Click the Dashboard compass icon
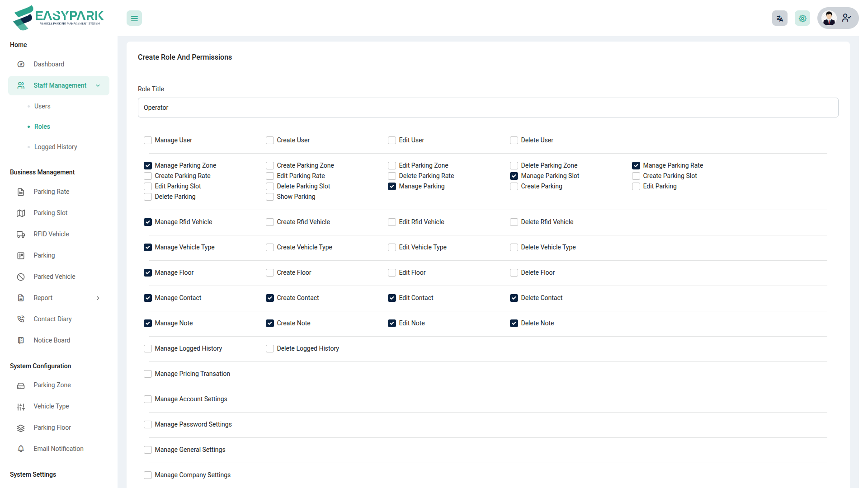Viewport: 868px width, 488px height. pos(21,64)
